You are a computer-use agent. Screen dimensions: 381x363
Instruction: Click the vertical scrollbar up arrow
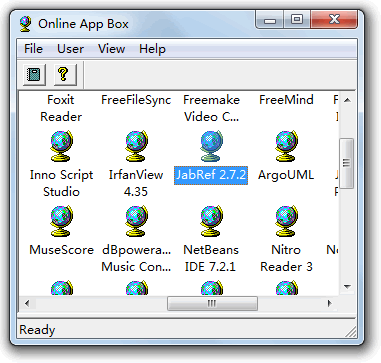347,100
